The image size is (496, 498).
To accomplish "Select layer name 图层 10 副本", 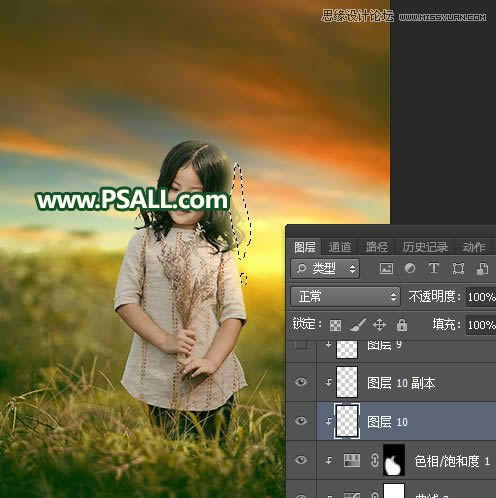I will click(401, 383).
